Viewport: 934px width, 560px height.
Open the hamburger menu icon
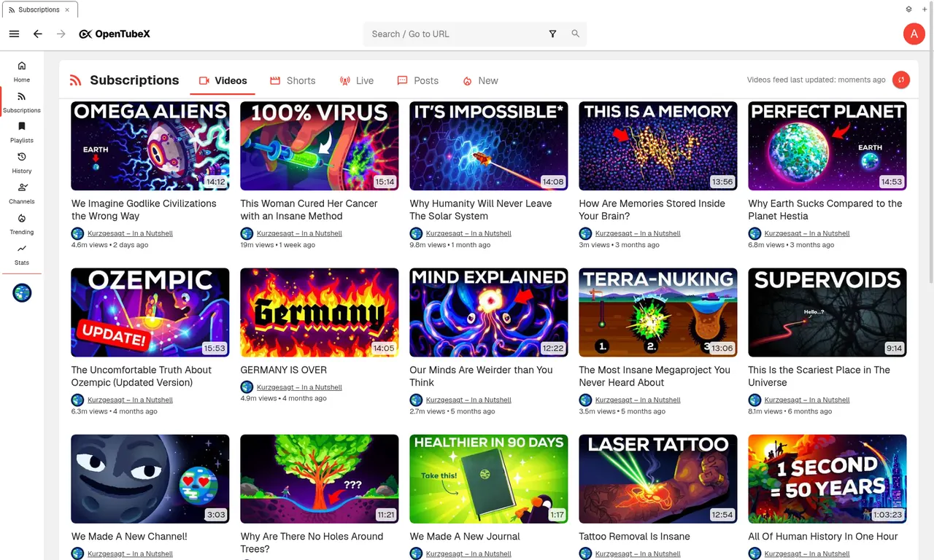click(x=14, y=34)
